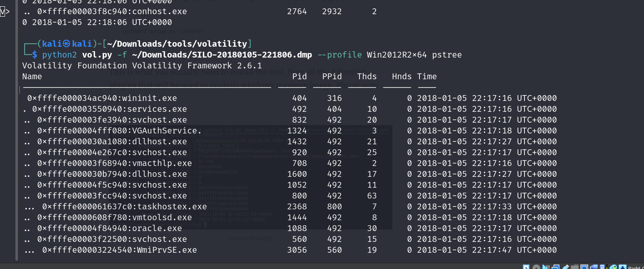Click the 'Right Ctrl' host key label
Image resolution: width=644 pixels, height=269 pixels.
click(636, 267)
